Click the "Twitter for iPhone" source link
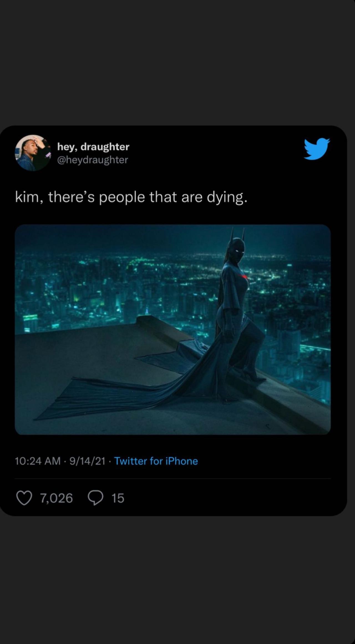355x644 pixels. click(156, 461)
